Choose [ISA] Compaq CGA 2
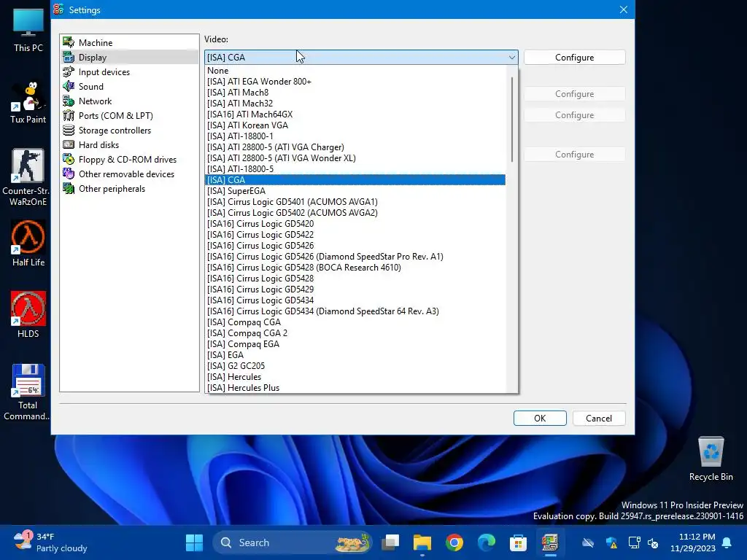The height and width of the screenshot is (560, 747). click(355, 333)
